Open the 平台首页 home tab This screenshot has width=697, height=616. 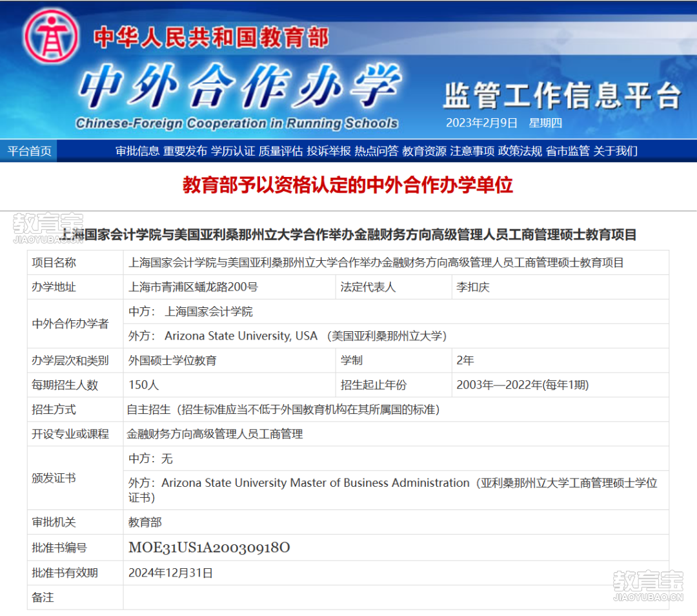pos(29,151)
